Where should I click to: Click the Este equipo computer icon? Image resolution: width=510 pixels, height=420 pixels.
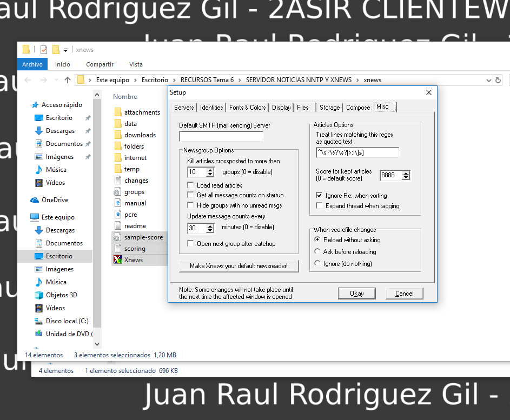(35, 217)
